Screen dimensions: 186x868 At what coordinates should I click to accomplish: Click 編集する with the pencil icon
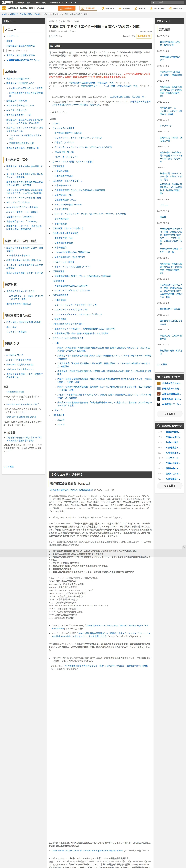[140, 8]
